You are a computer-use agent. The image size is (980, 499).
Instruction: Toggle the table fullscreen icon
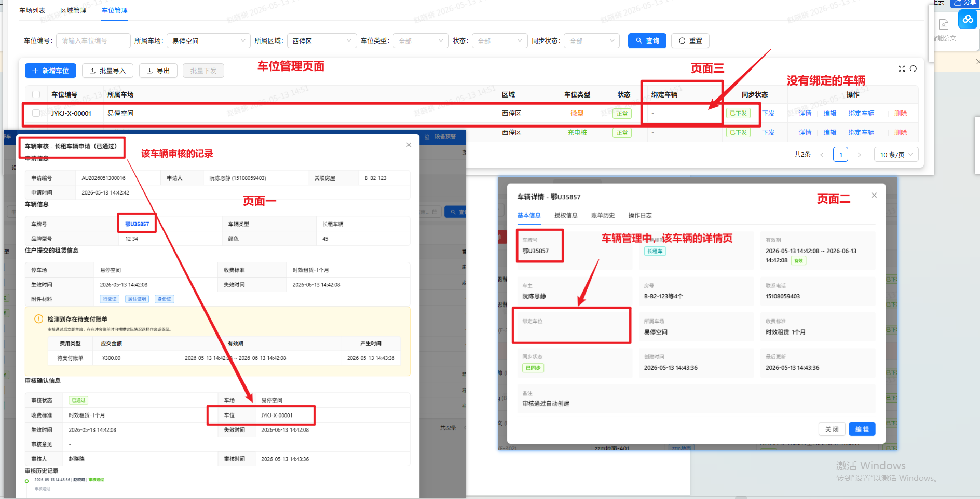[902, 68]
